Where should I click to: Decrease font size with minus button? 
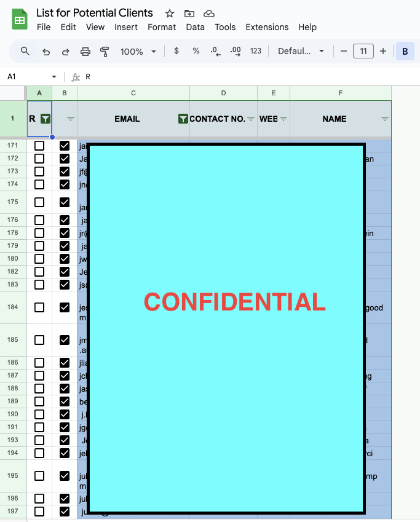[x=344, y=51]
